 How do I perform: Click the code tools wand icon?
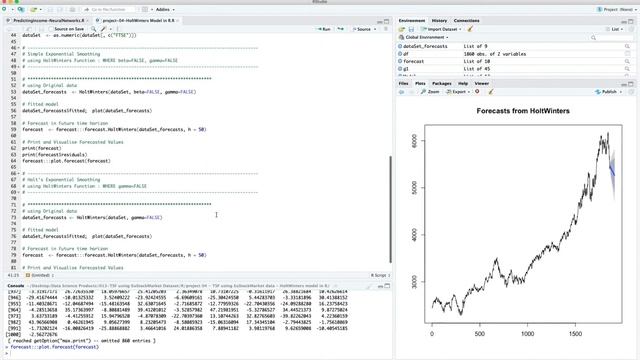point(104,29)
